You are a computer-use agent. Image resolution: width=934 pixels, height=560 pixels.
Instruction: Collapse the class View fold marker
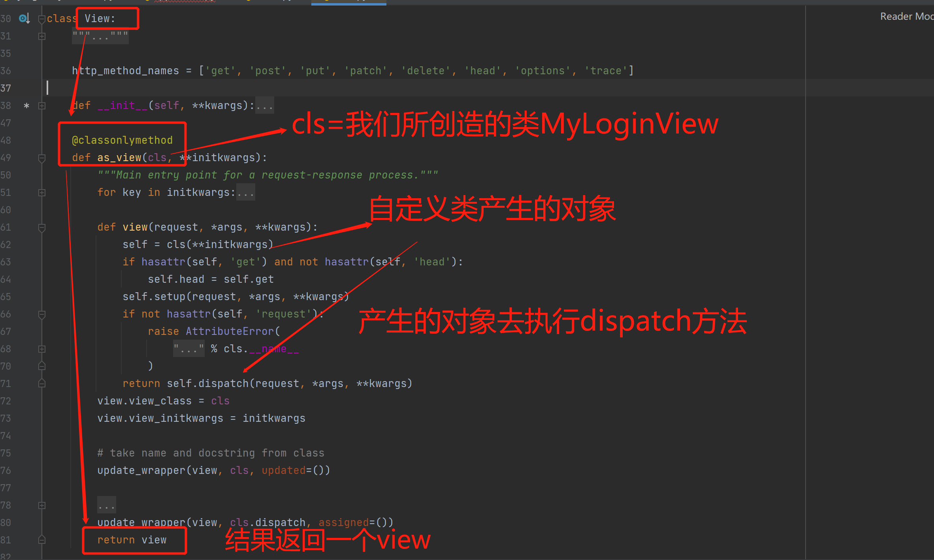(41, 19)
